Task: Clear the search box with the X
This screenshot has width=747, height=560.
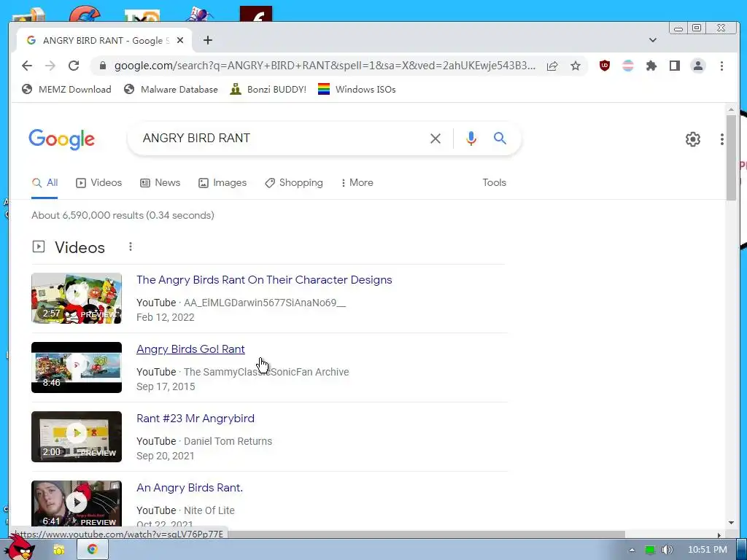Action: pyautogui.click(x=436, y=139)
